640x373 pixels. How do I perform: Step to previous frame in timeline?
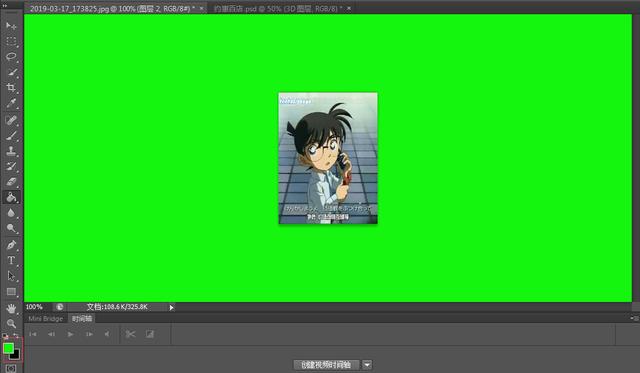51,334
